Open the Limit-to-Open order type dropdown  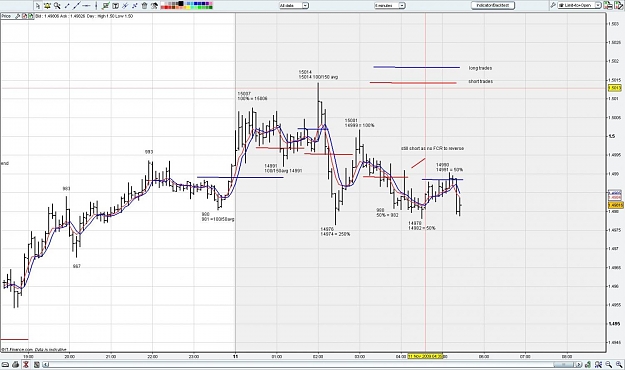tap(580, 5)
